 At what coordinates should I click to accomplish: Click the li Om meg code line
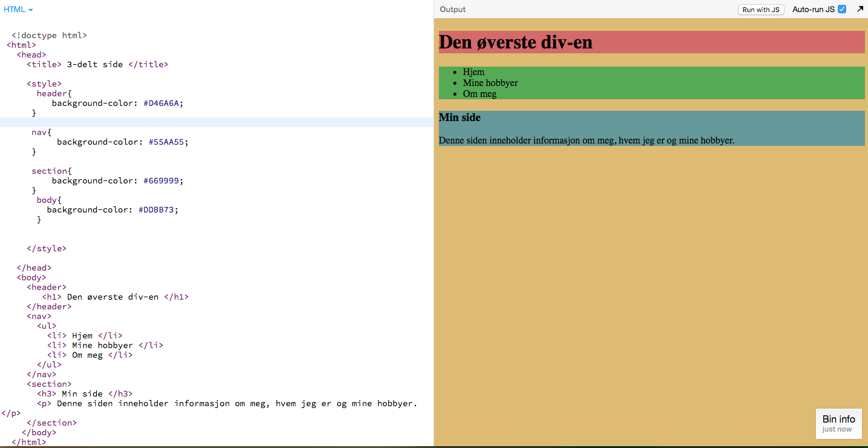(x=90, y=355)
